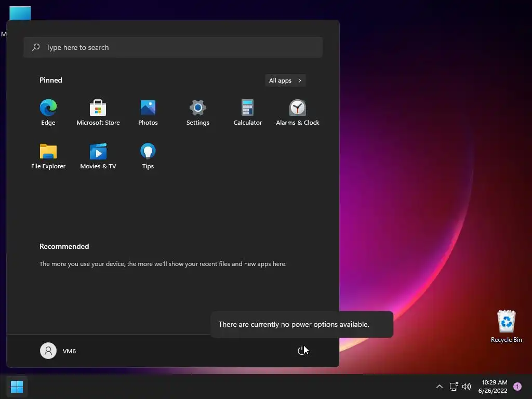The image size is (532, 399).
Task: Open the Photos app
Action: (x=148, y=113)
